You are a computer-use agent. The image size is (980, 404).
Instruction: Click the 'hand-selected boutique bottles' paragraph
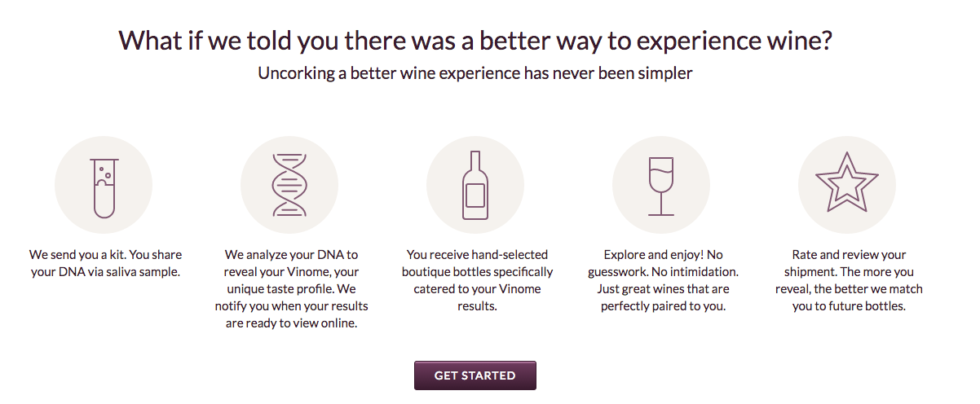(x=478, y=280)
